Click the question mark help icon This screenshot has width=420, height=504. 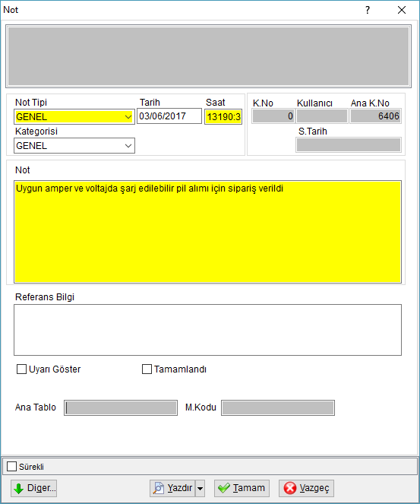(x=368, y=10)
